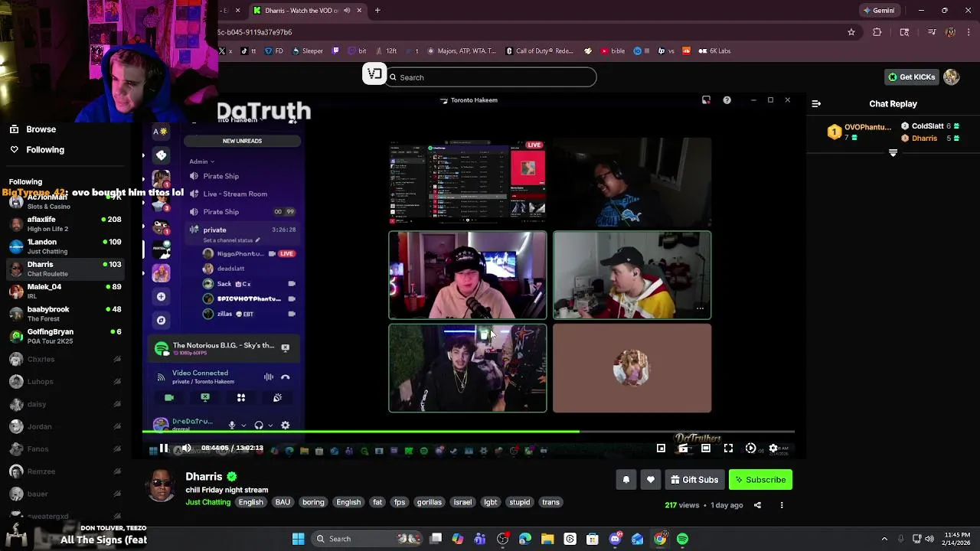Stop Discord screen share

[x=205, y=398]
